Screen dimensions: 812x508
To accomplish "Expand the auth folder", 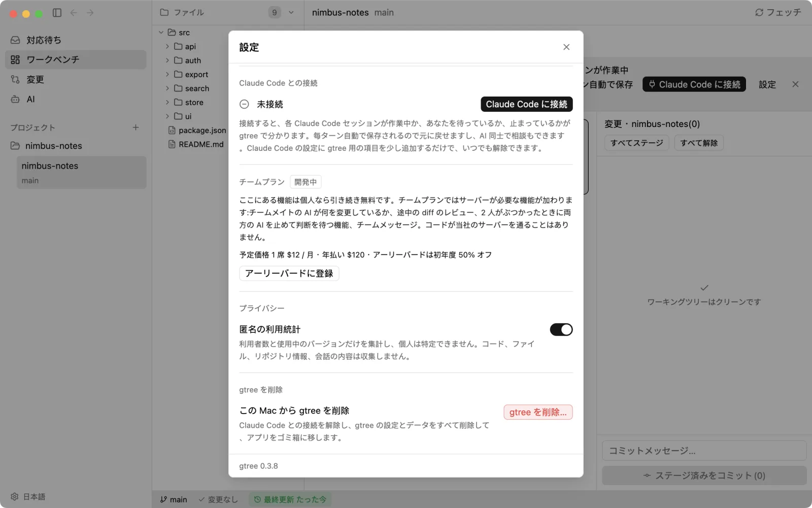I will [x=167, y=60].
